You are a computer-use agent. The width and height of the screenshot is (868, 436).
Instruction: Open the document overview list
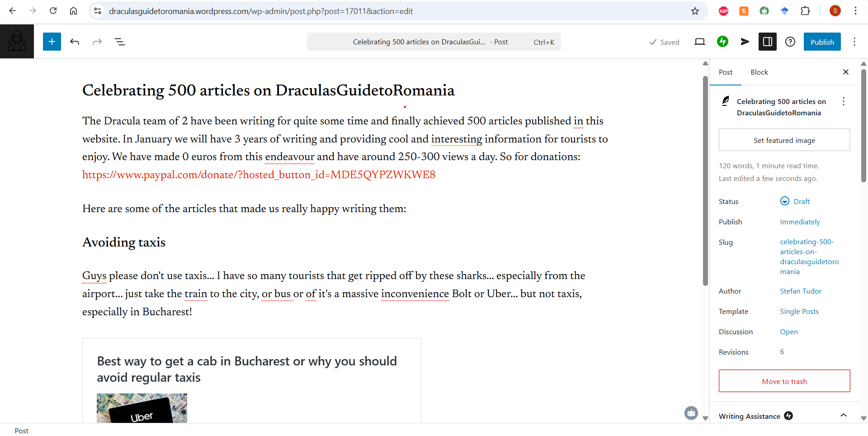(119, 42)
